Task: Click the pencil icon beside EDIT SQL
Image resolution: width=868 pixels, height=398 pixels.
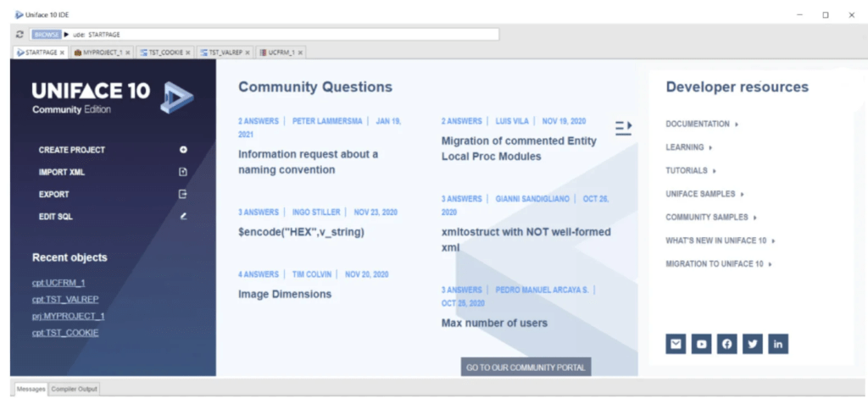Action: tap(183, 217)
